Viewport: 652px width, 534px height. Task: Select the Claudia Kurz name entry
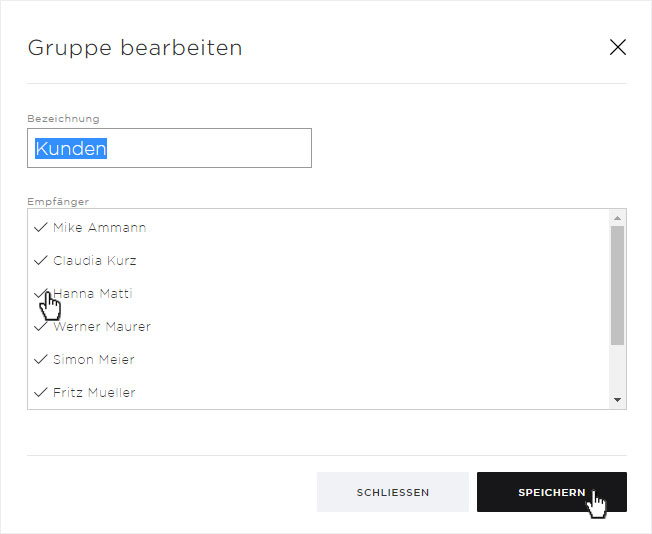tap(95, 260)
